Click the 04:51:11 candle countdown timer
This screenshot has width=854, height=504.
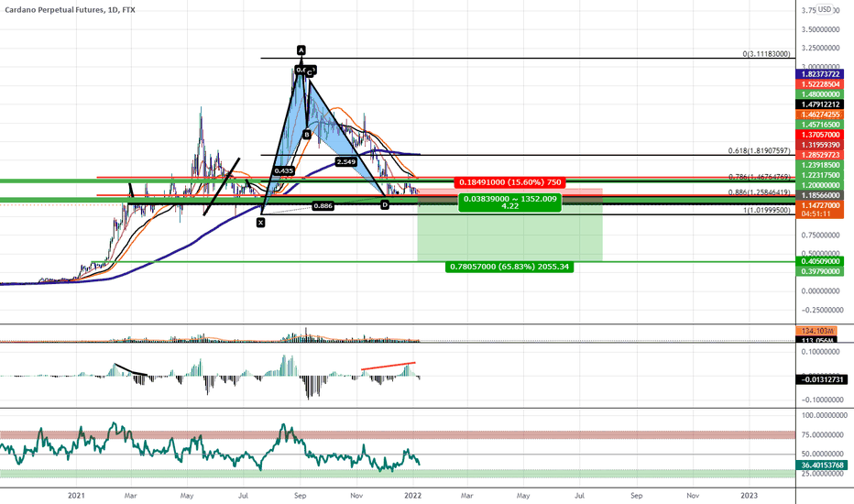[816, 214]
